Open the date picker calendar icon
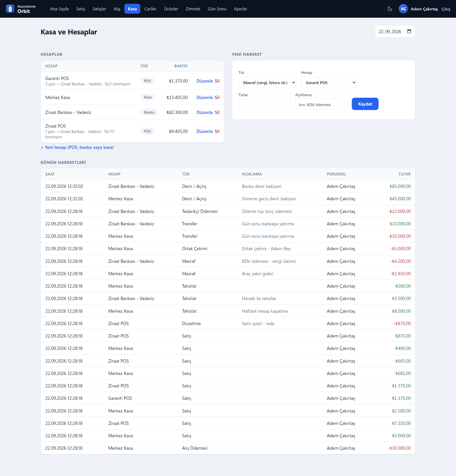The height and width of the screenshot is (476, 456). (x=409, y=31)
